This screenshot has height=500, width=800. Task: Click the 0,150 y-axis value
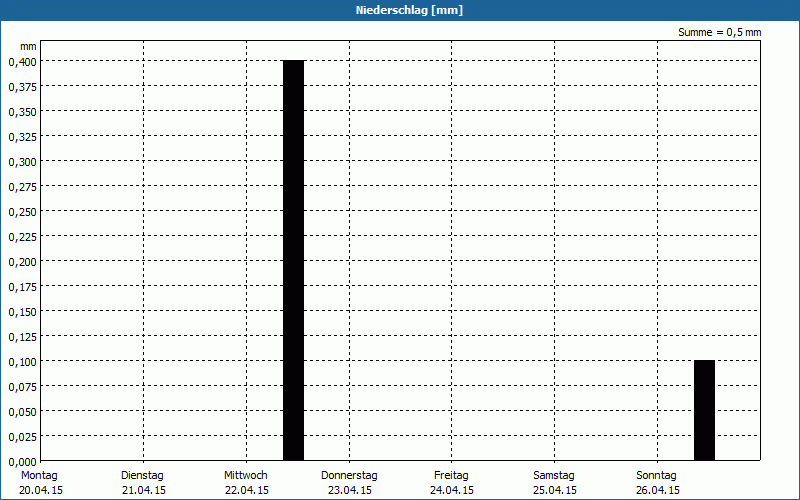[x=22, y=312]
